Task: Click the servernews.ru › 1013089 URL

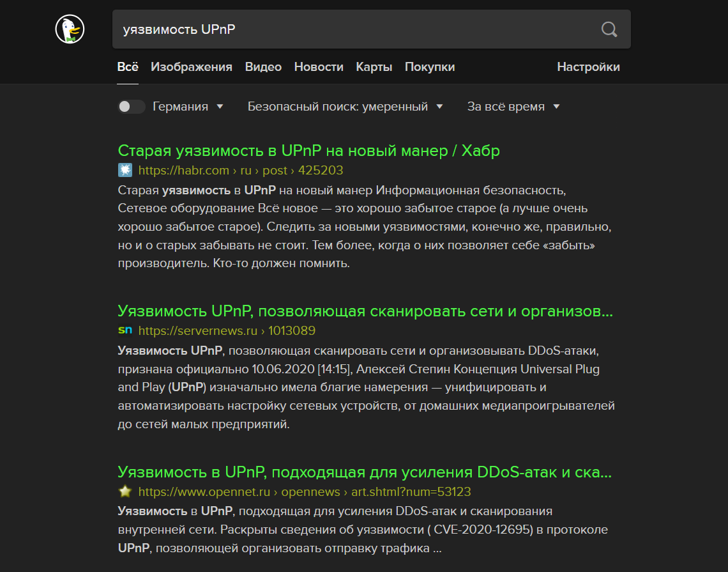Action: pos(227,331)
